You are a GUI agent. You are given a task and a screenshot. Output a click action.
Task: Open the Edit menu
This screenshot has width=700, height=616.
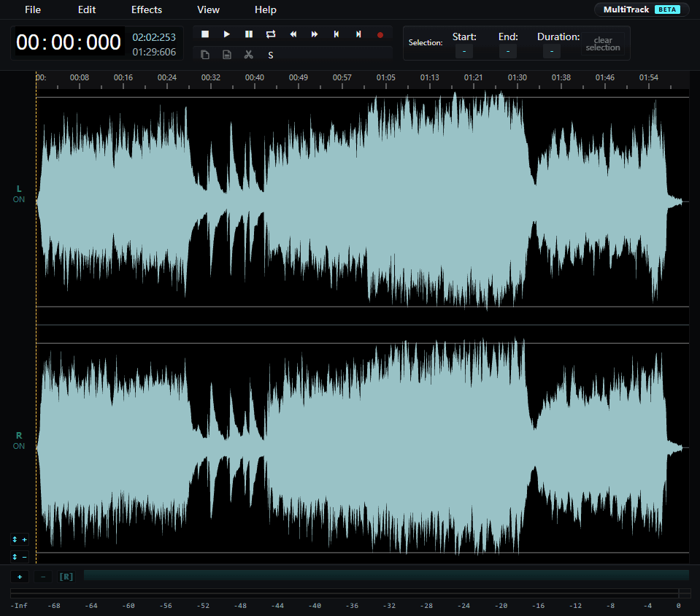click(87, 9)
